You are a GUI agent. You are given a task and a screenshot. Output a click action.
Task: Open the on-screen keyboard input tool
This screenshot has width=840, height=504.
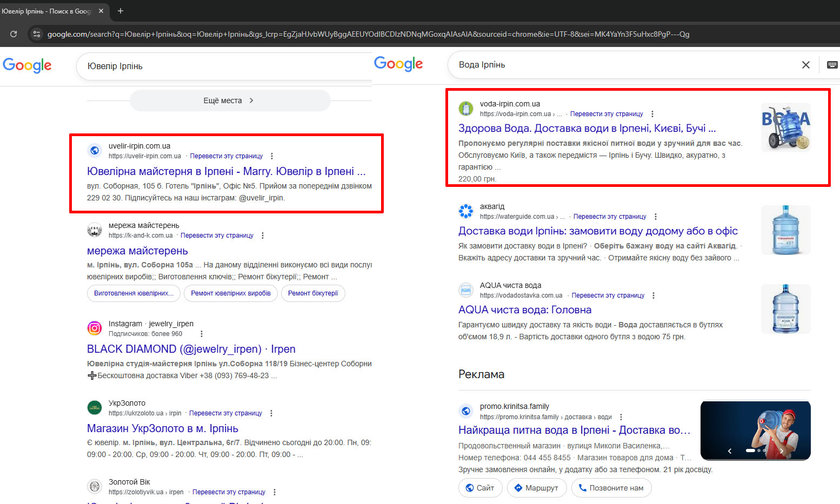(x=832, y=65)
